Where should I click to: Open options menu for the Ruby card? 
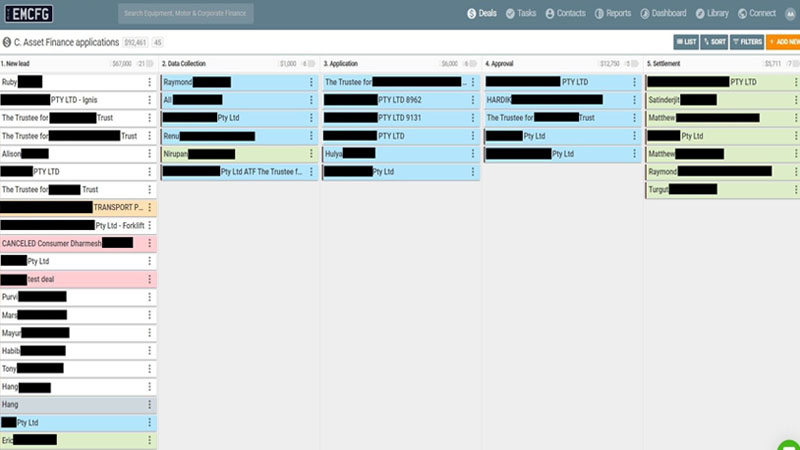[149, 82]
